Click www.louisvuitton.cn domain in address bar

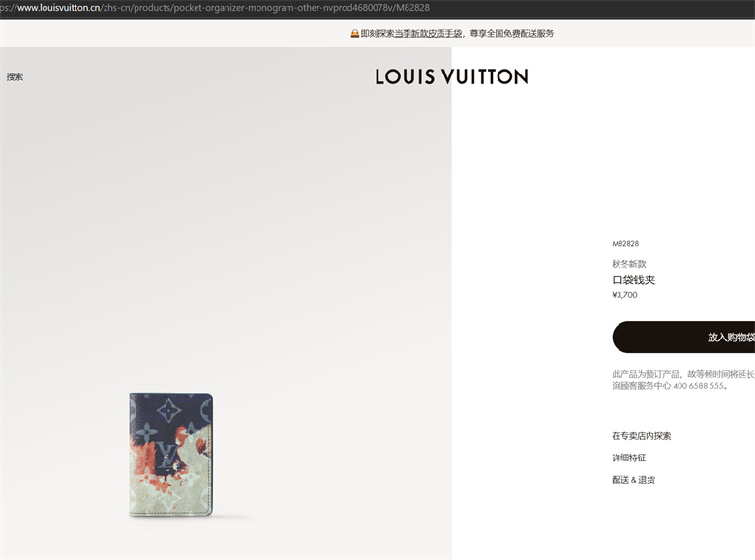coord(59,8)
